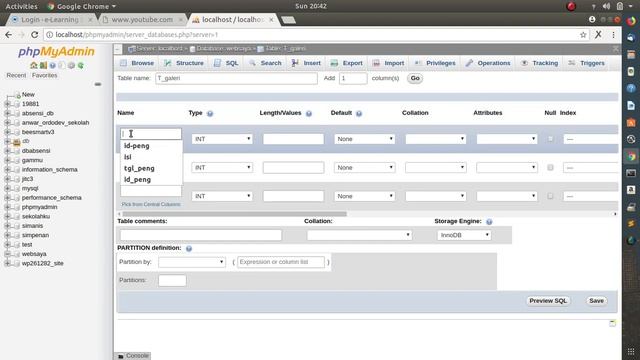
Task: Select id-peng autocomplete suggestion
Action: 137,146
